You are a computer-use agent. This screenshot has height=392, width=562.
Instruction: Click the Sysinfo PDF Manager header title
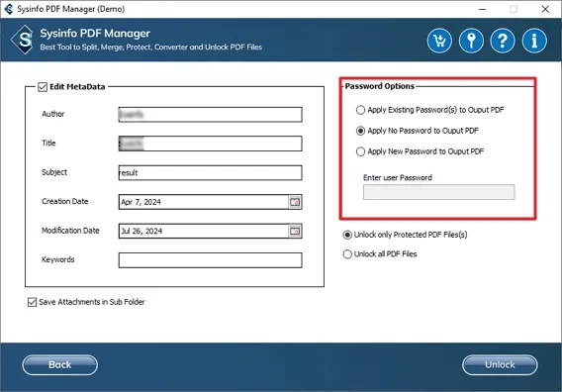[x=95, y=34]
